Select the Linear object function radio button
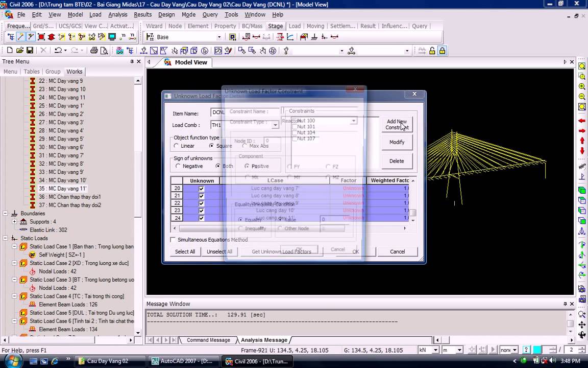 click(x=176, y=146)
